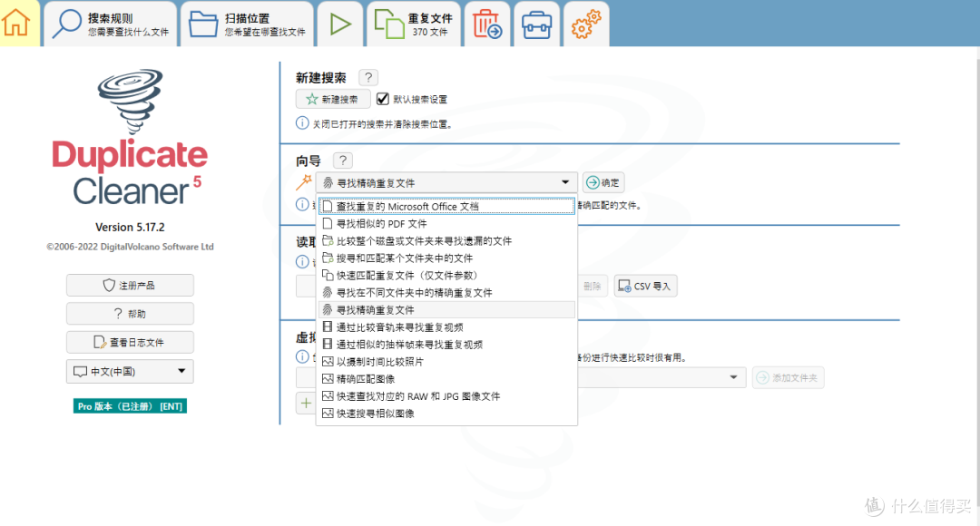Select 寻找在不同文件夹中的精确重复文件 option
This screenshot has height=526, width=980.
click(446, 292)
